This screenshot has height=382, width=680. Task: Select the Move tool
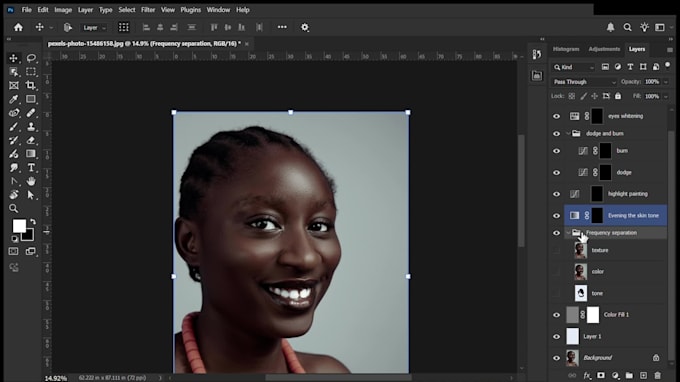coord(13,58)
